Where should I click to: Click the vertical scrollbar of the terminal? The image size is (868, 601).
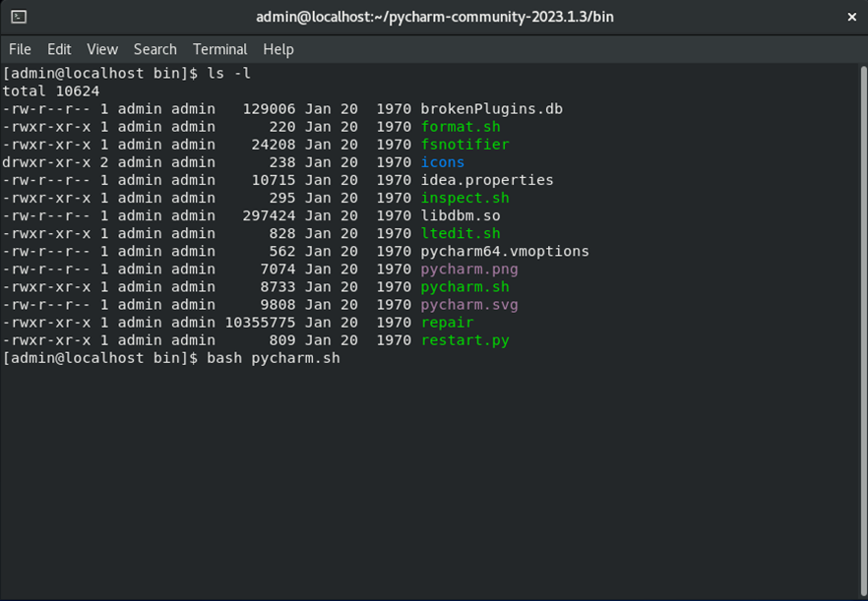coord(864,331)
